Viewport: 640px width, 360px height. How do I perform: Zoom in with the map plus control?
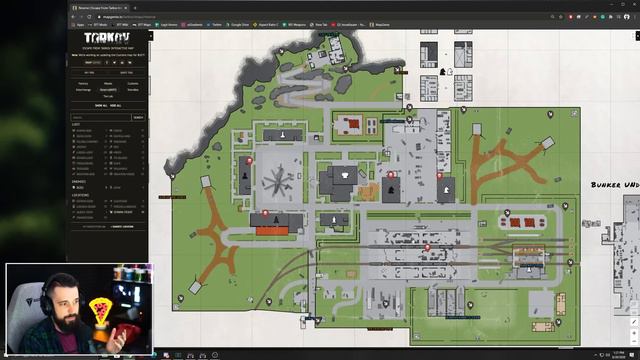[x=634, y=333]
